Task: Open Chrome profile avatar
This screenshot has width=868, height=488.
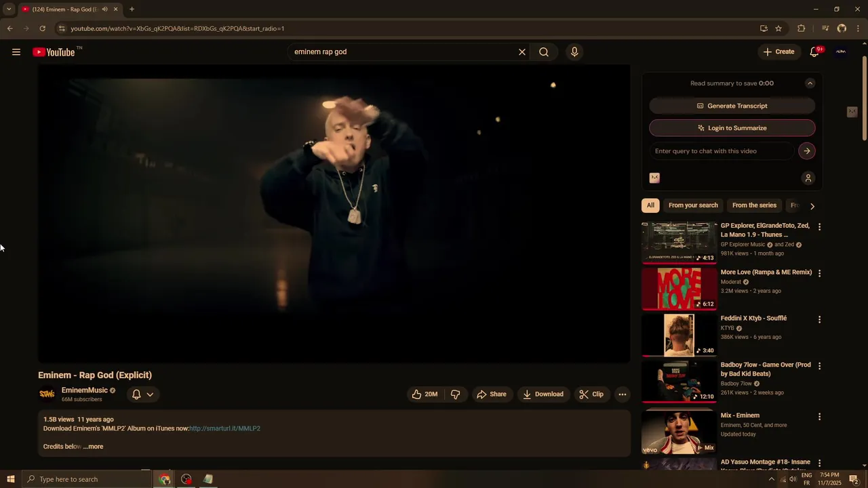Action: [842, 28]
